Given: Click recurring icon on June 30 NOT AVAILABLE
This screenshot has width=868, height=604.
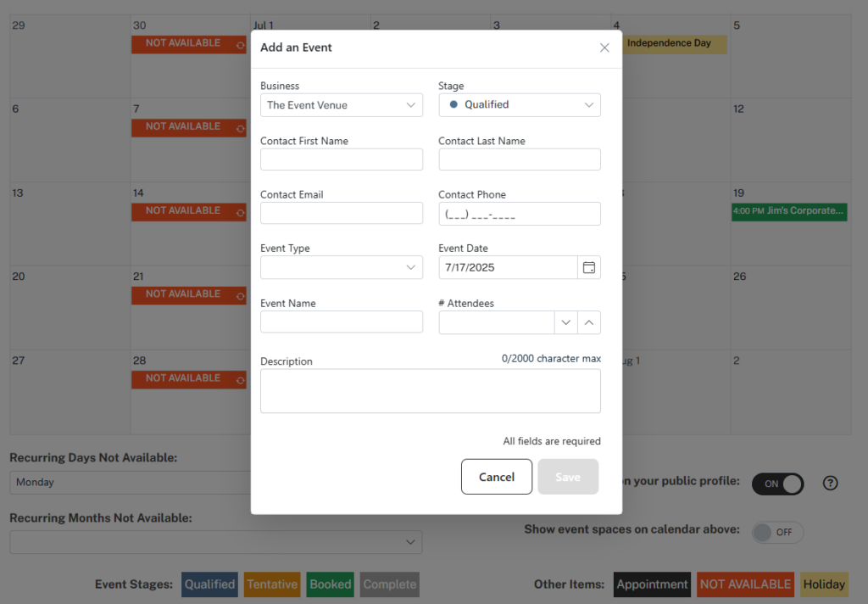Looking at the screenshot, I should click(240, 45).
